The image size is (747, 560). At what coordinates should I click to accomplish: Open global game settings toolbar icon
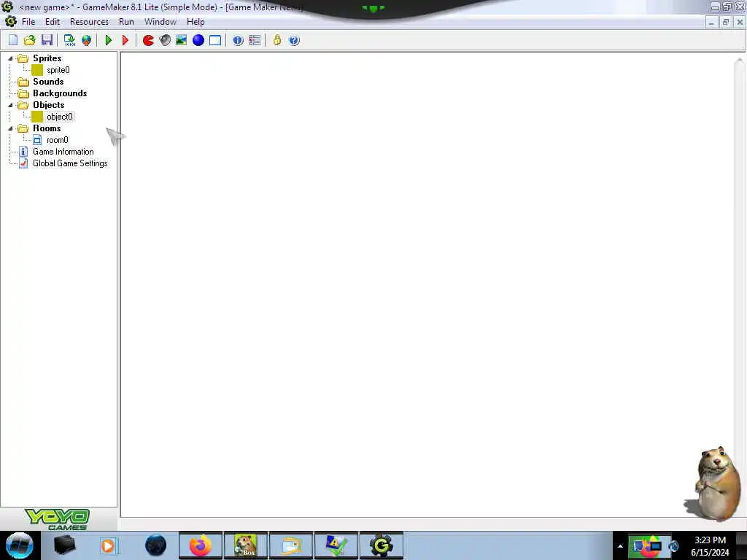[x=255, y=41]
